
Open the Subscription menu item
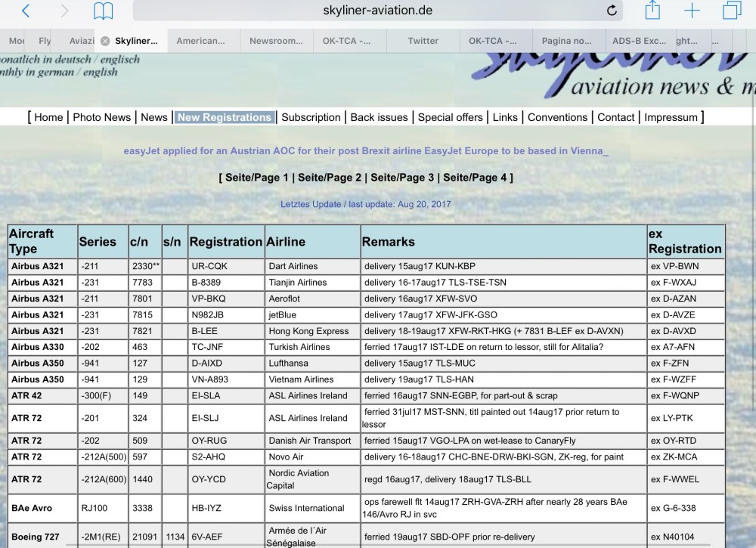[311, 117]
